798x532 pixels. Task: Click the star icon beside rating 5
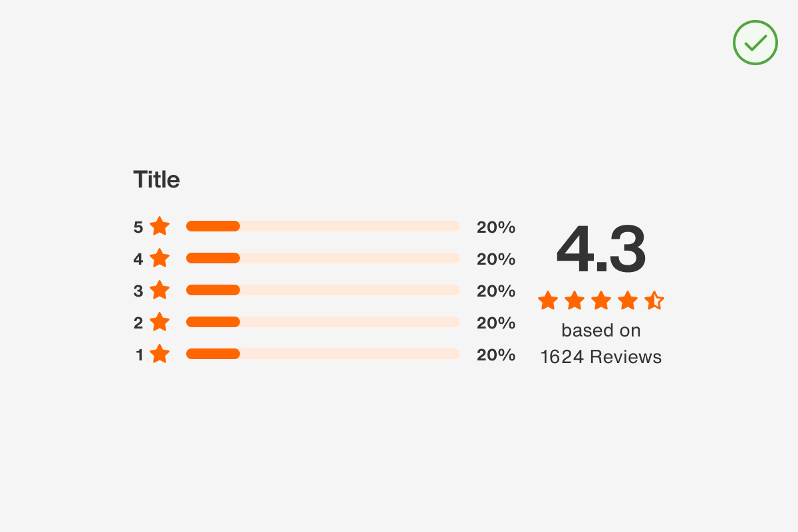160,226
